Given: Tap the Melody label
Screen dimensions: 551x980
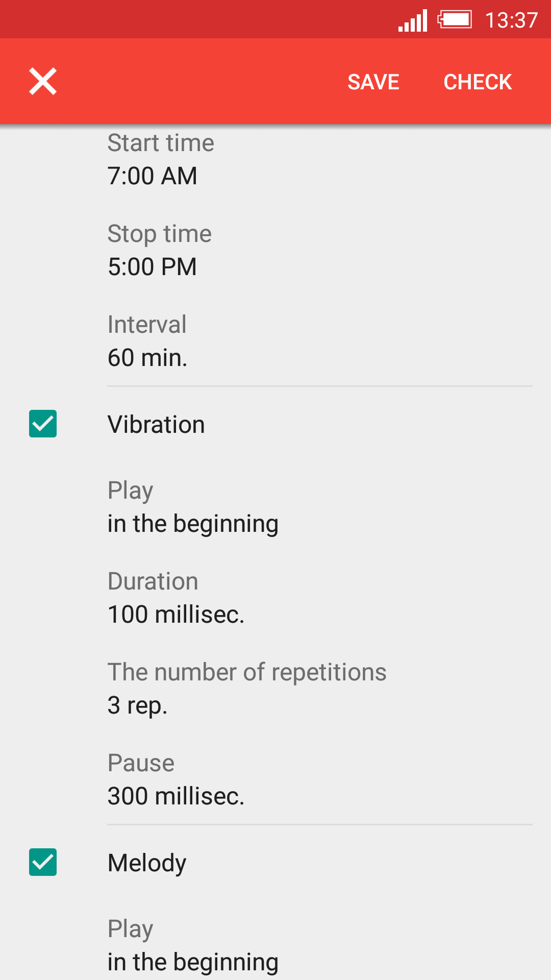Looking at the screenshot, I should tap(147, 863).
